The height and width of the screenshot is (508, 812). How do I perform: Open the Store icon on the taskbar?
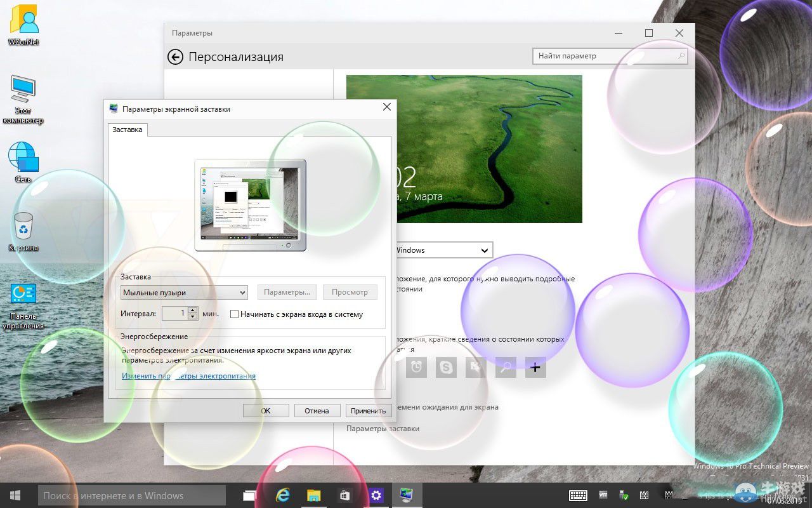coord(345,495)
